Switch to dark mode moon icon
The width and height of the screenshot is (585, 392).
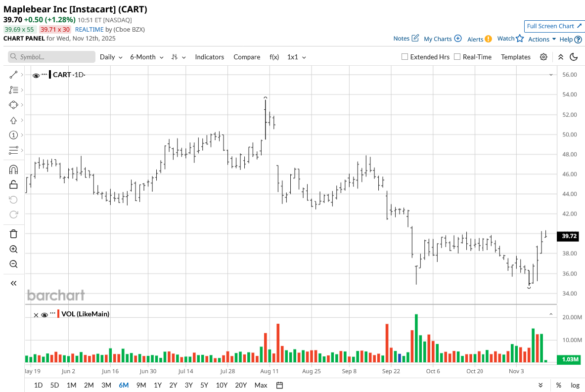coord(574,57)
